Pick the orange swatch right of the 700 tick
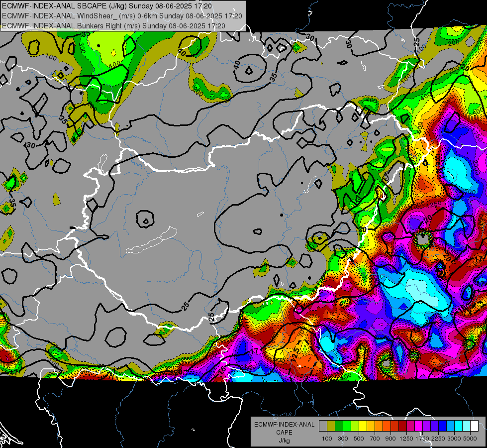The width and height of the screenshot is (487, 448). tap(379, 426)
